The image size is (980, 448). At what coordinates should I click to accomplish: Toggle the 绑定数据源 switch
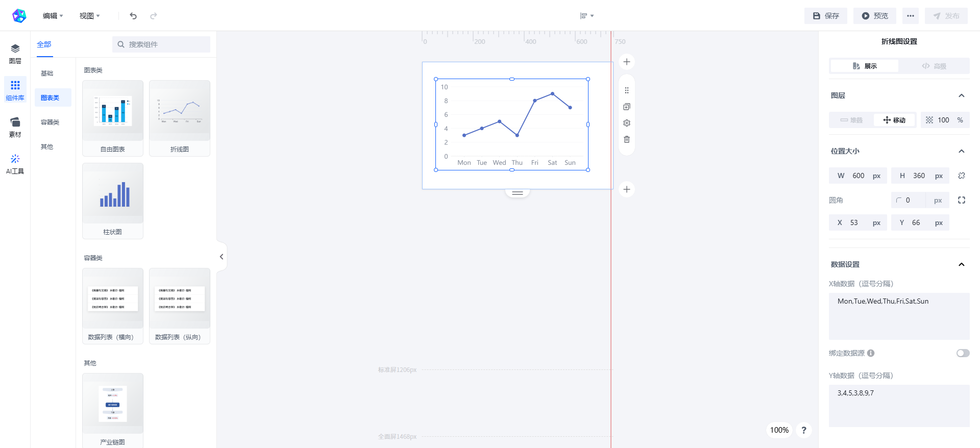tap(963, 353)
